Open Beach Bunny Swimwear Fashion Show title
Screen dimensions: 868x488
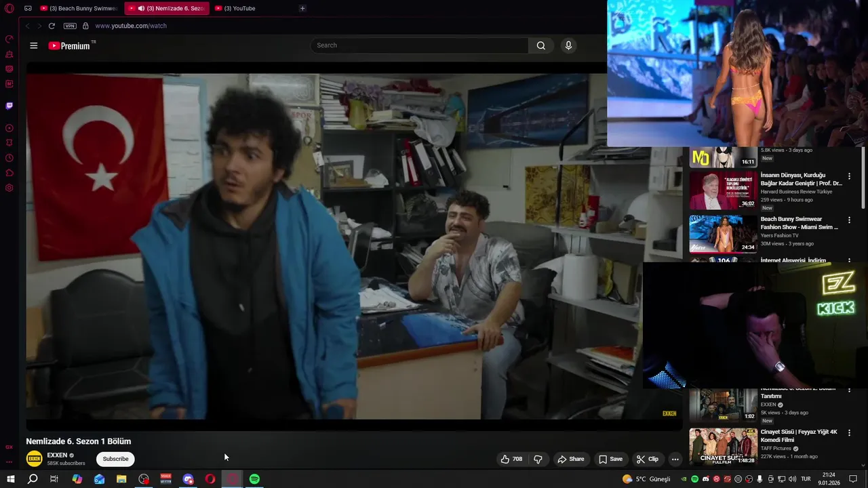point(799,223)
